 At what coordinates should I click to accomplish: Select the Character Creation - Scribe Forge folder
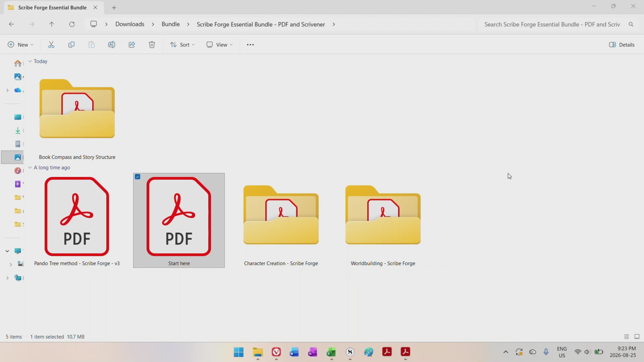point(281,220)
